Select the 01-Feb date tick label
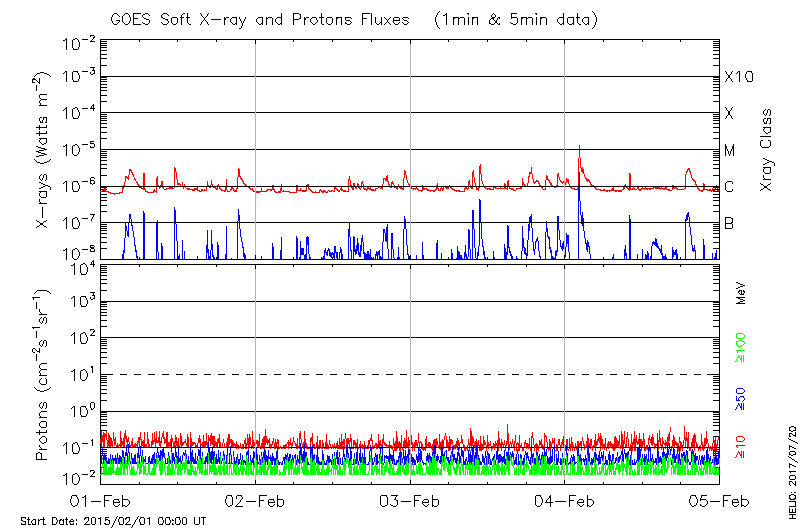 pyautogui.click(x=101, y=502)
